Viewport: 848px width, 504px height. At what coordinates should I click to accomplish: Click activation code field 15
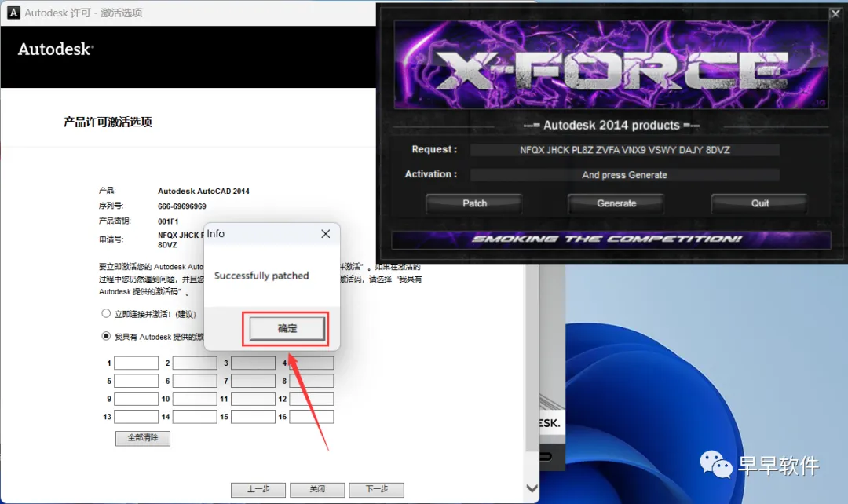[x=253, y=416]
